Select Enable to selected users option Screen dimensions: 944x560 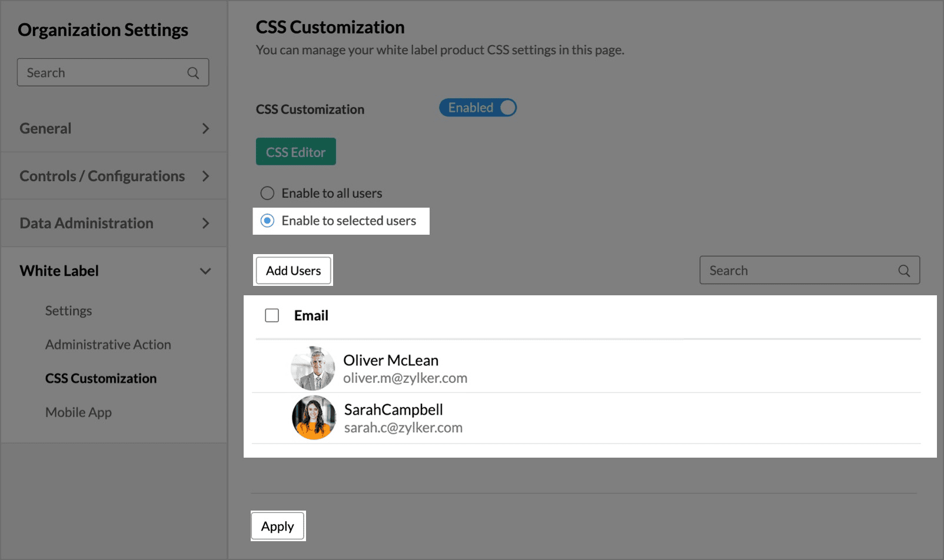(x=267, y=221)
